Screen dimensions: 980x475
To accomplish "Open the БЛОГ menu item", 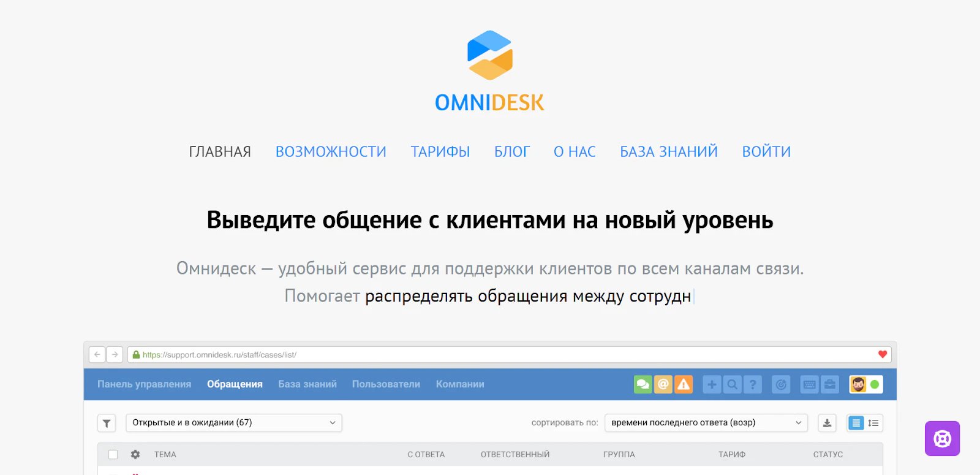I will (512, 151).
